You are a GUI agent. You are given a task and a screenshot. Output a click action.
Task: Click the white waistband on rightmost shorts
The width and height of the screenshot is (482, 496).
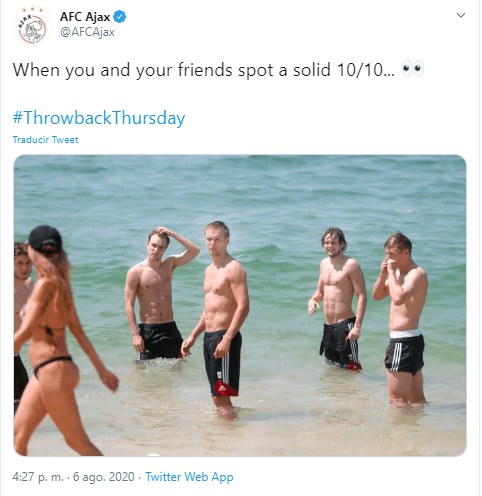405,334
